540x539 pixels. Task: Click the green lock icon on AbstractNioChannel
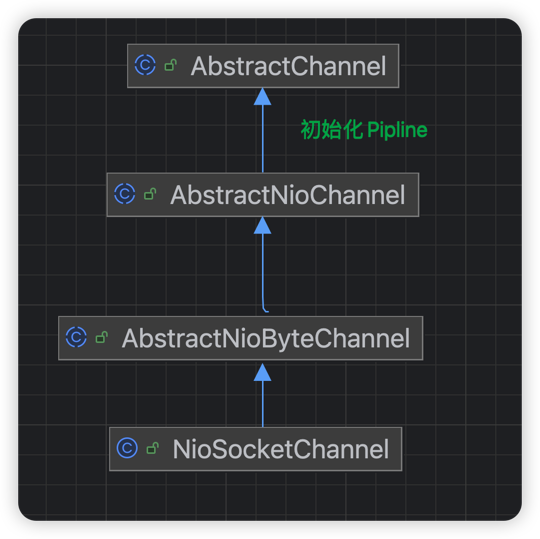pyautogui.click(x=150, y=194)
